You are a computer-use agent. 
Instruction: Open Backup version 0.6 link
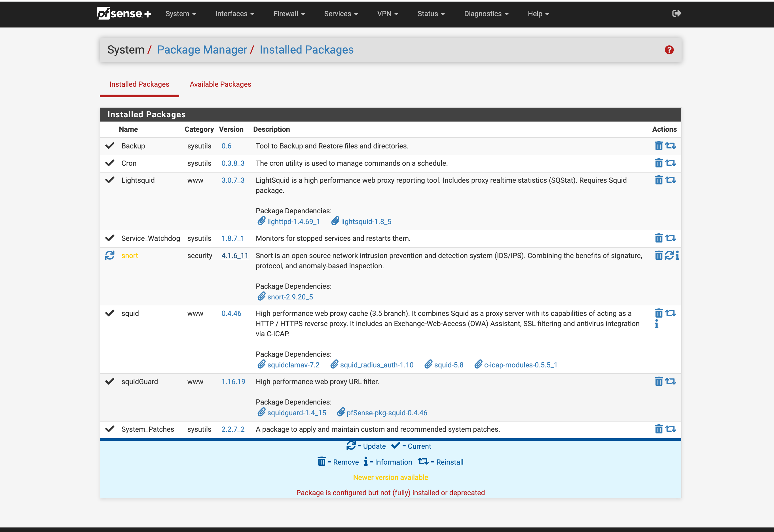(227, 146)
